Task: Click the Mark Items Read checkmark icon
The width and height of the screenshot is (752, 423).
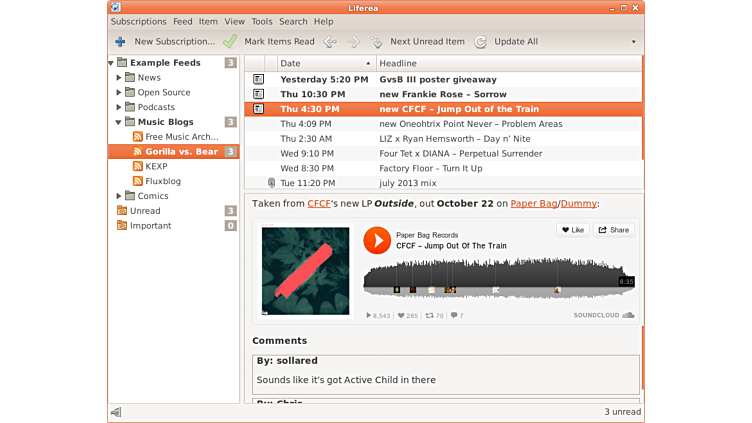Action: pyautogui.click(x=230, y=42)
